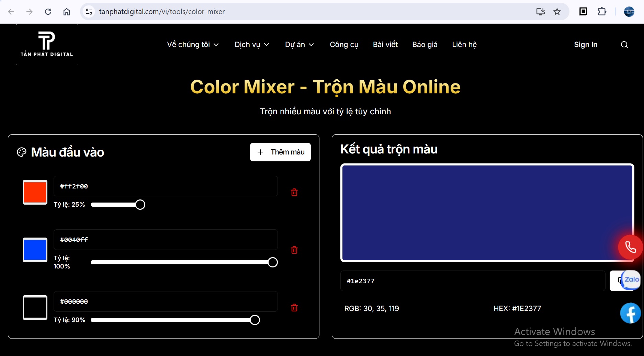Expand the Dự án dropdown menu

[299, 45]
